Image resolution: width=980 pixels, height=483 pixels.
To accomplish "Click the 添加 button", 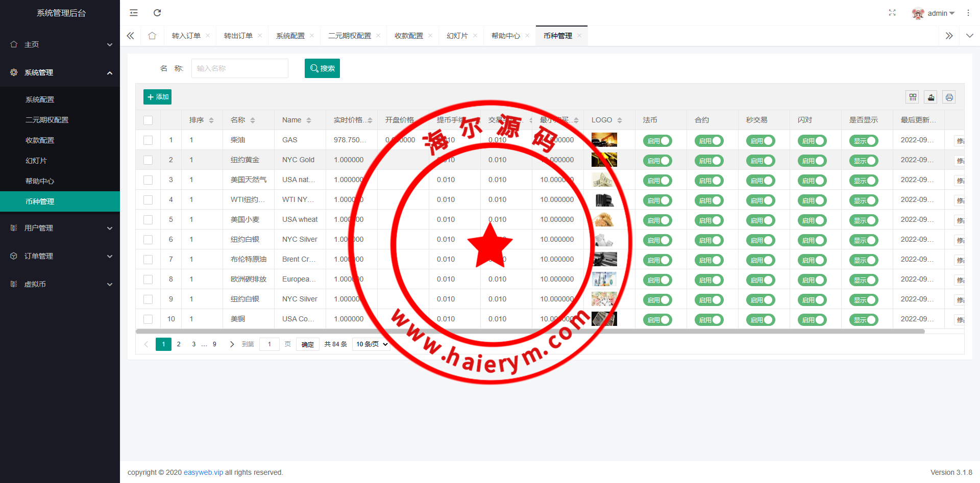I will pyautogui.click(x=157, y=97).
